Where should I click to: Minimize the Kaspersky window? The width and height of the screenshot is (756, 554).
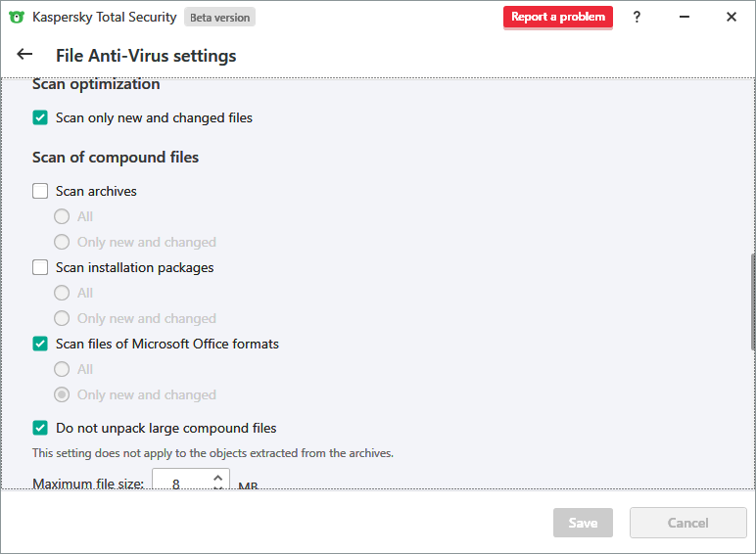pyautogui.click(x=684, y=17)
